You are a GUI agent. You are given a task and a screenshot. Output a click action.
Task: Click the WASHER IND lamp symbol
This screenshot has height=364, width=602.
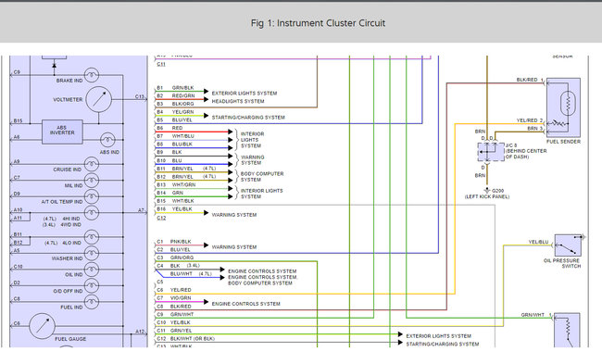coord(92,253)
